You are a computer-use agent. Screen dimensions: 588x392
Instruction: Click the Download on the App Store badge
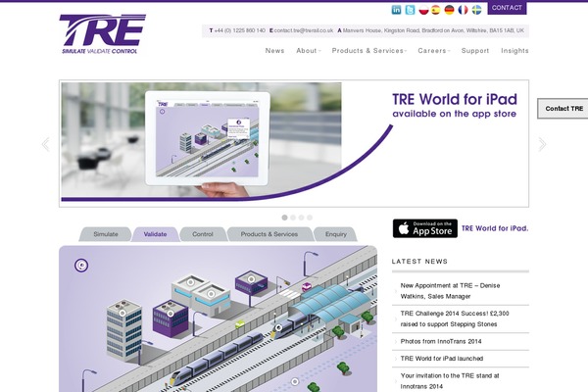point(425,228)
